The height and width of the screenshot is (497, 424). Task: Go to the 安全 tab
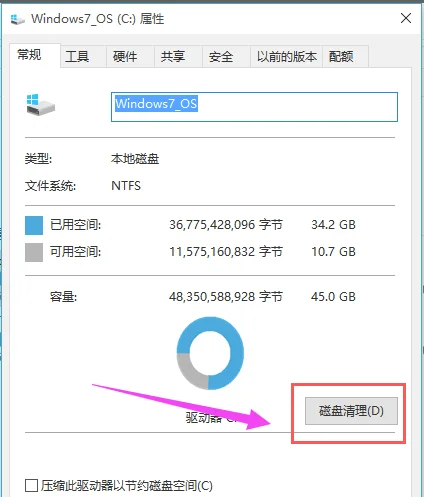pyautogui.click(x=226, y=56)
